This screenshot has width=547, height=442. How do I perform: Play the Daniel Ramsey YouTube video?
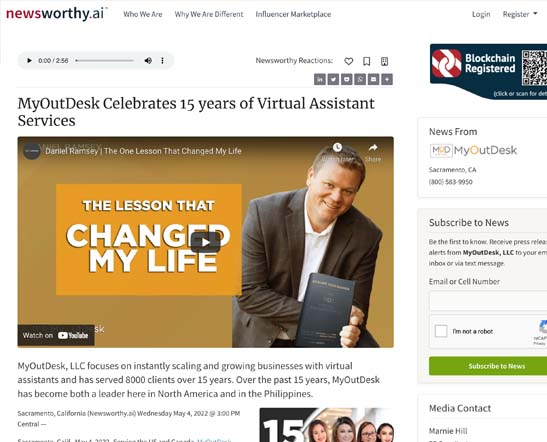coord(205,242)
